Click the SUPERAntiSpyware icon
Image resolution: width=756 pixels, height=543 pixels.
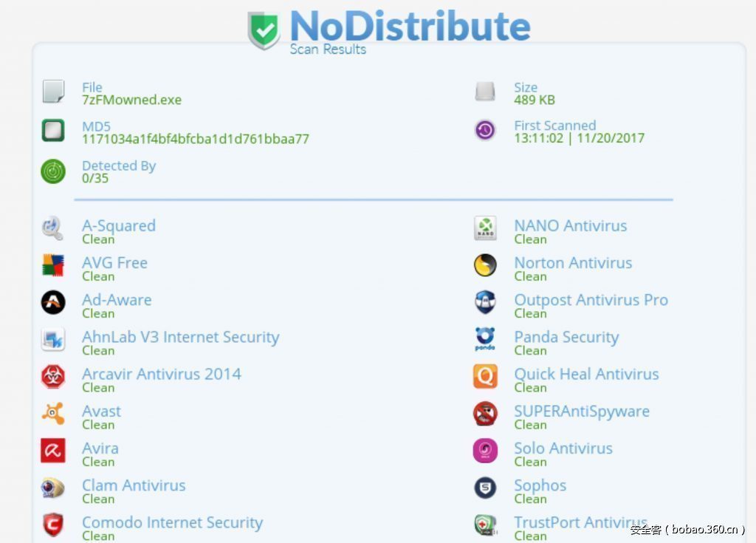click(x=485, y=414)
